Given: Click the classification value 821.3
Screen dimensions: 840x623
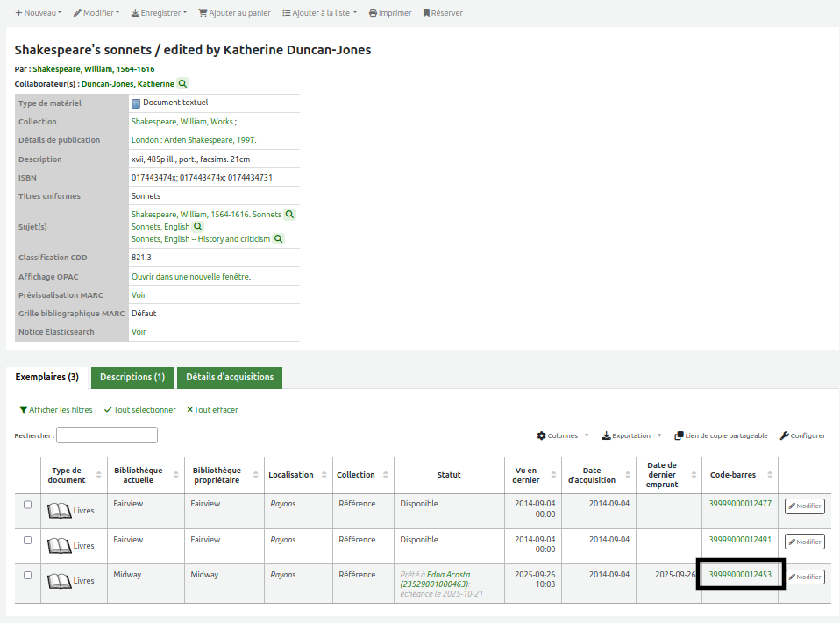Looking at the screenshot, I should pos(141,258).
